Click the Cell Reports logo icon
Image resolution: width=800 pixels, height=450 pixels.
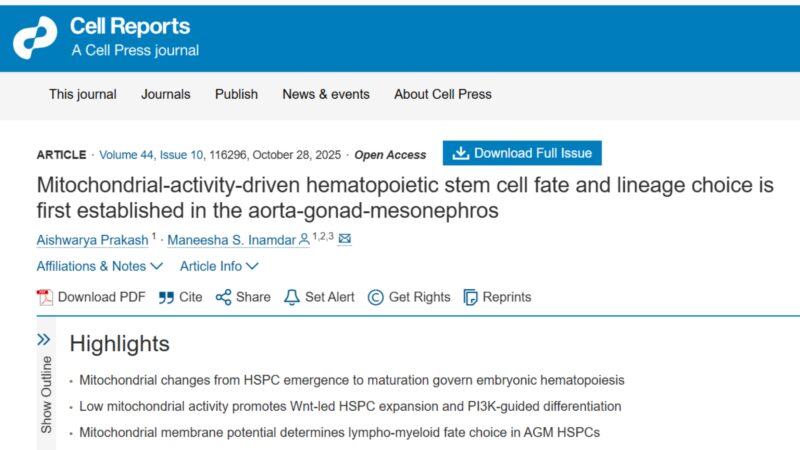tap(35, 37)
